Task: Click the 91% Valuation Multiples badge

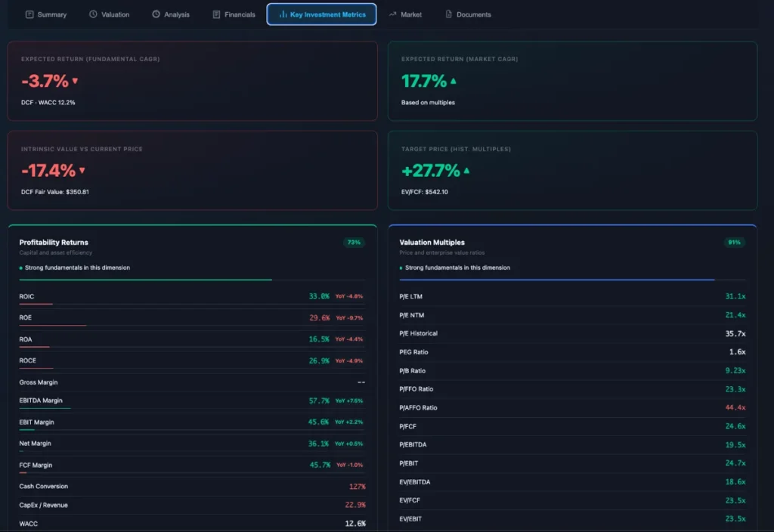Action: pyautogui.click(x=734, y=243)
